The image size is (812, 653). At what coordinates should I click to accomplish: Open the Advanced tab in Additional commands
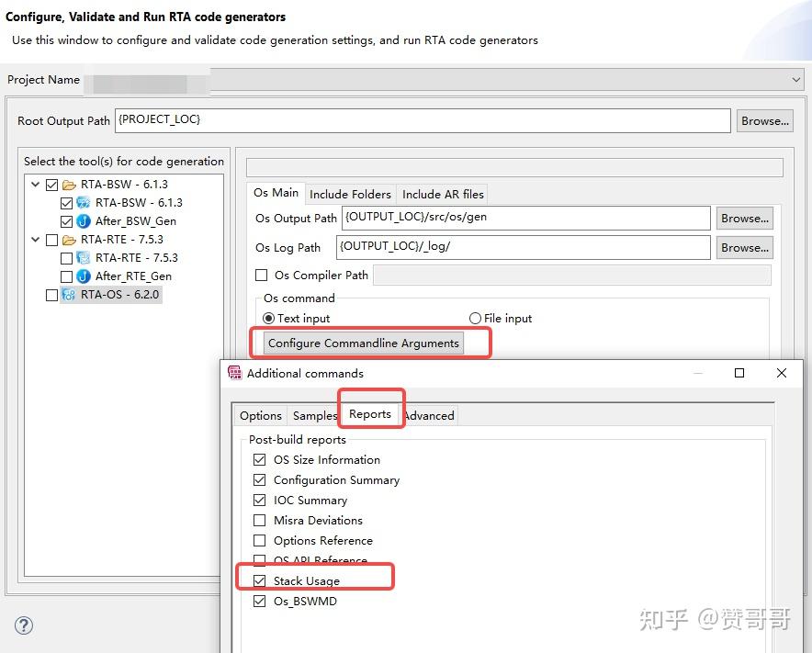coord(428,415)
